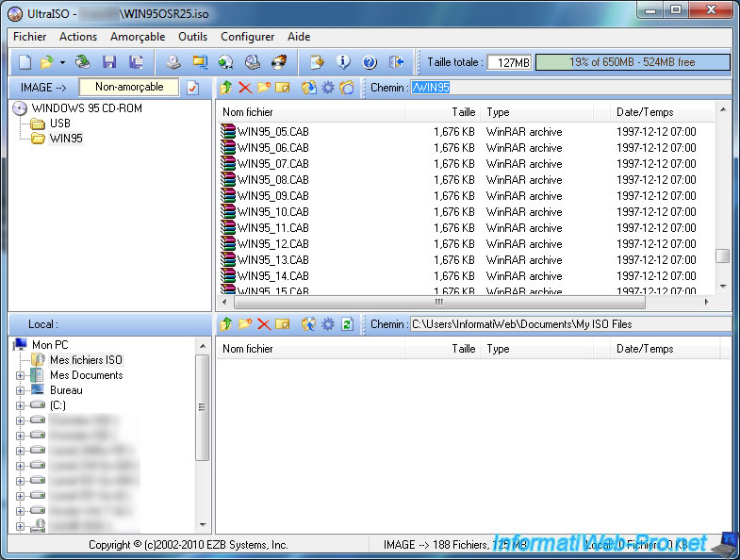
Task: Click the Burn CD/DVD image flame icon
Action: click(x=279, y=62)
